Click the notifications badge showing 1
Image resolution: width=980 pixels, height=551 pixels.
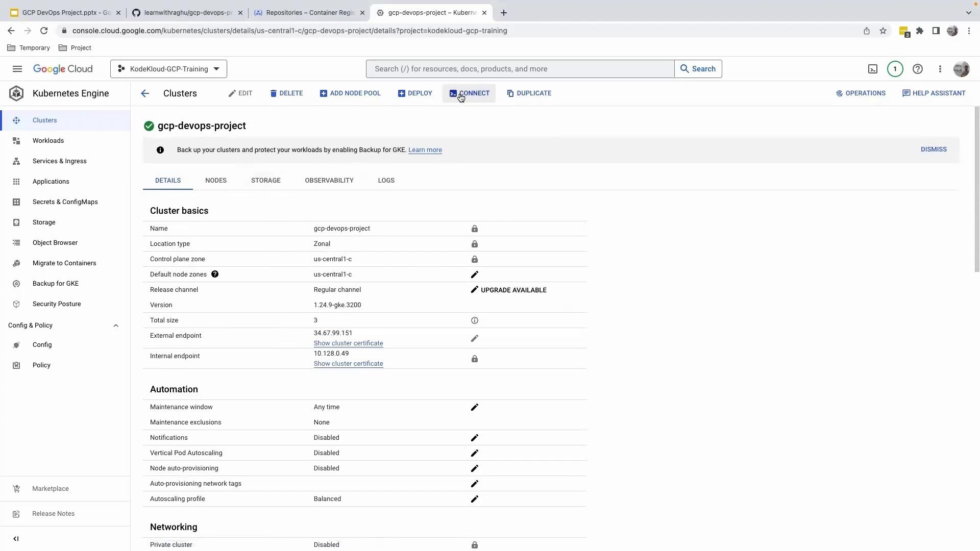pyautogui.click(x=895, y=69)
